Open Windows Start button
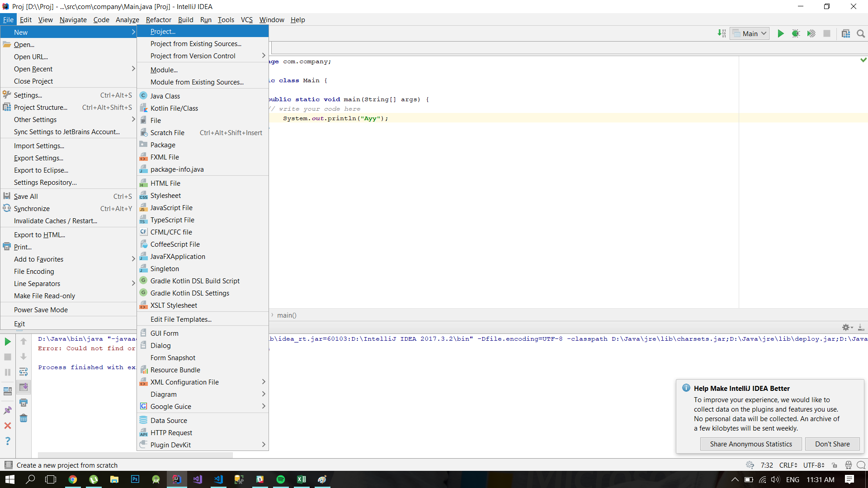The height and width of the screenshot is (488, 868). (10, 479)
